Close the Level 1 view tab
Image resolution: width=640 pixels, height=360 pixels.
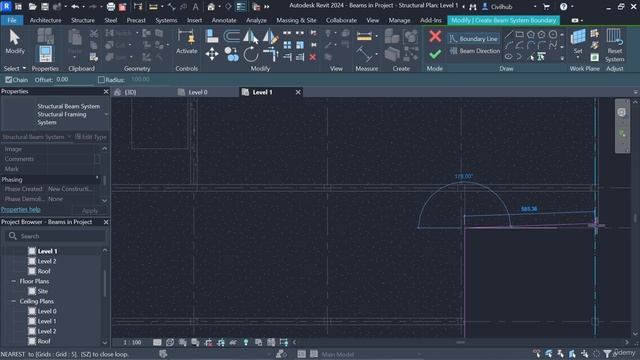[x=298, y=92]
